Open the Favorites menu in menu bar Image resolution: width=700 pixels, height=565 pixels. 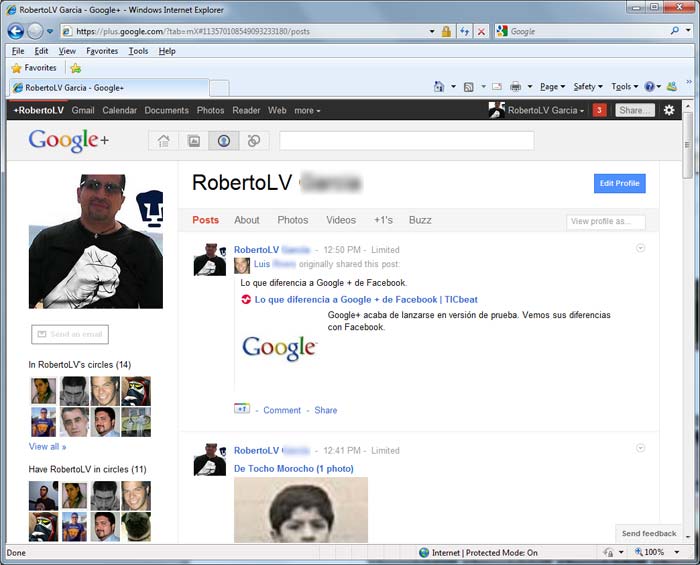pyautogui.click(x=102, y=51)
